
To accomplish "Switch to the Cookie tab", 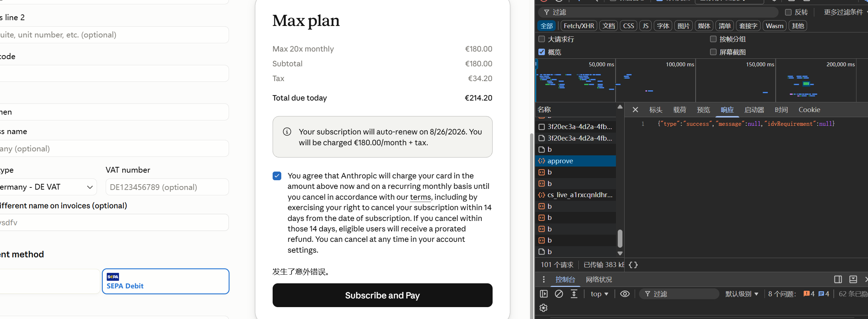I will 809,110.
